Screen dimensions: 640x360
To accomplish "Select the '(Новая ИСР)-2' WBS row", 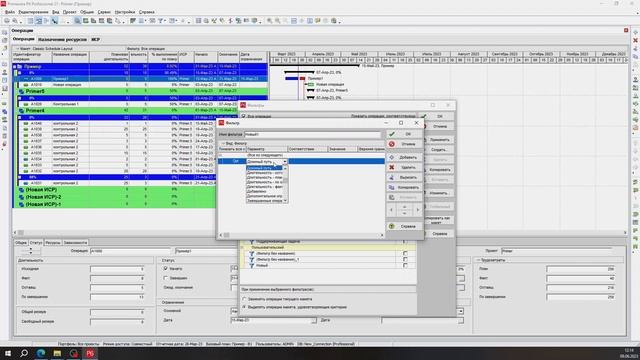I will tap(114, 197).
